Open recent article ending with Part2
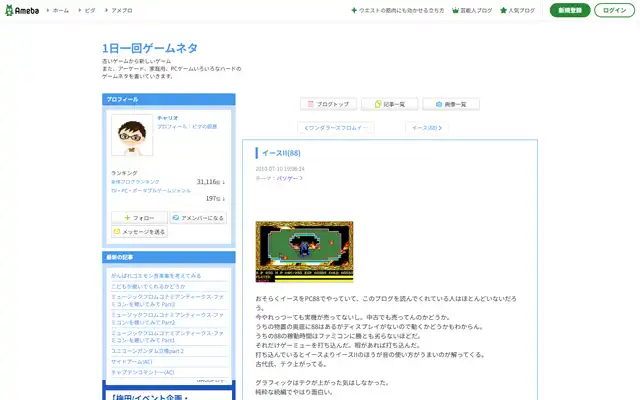Viewport: 640px width, 400px height. tap(167, 319)
